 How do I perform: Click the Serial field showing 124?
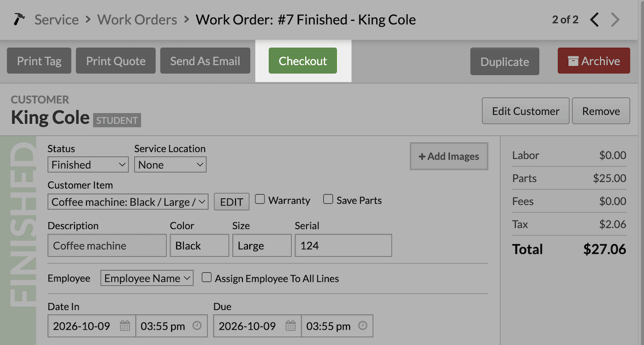pyautogui.click(x=344, y=245)
